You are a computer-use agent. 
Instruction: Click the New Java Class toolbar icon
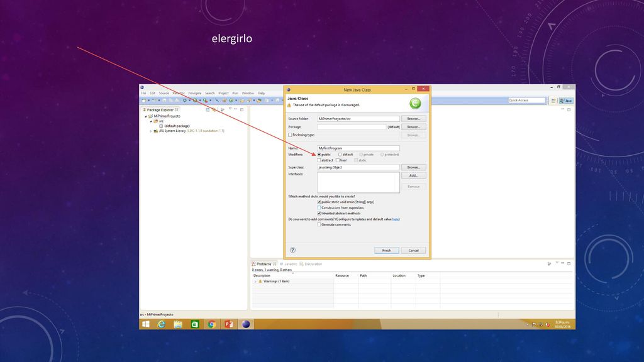(231, 101)
